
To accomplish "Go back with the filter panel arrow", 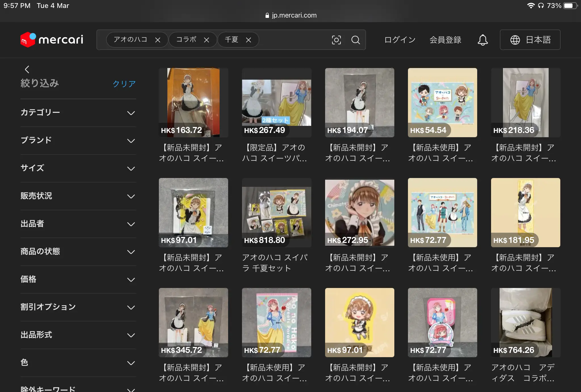I will click(27, 69).
